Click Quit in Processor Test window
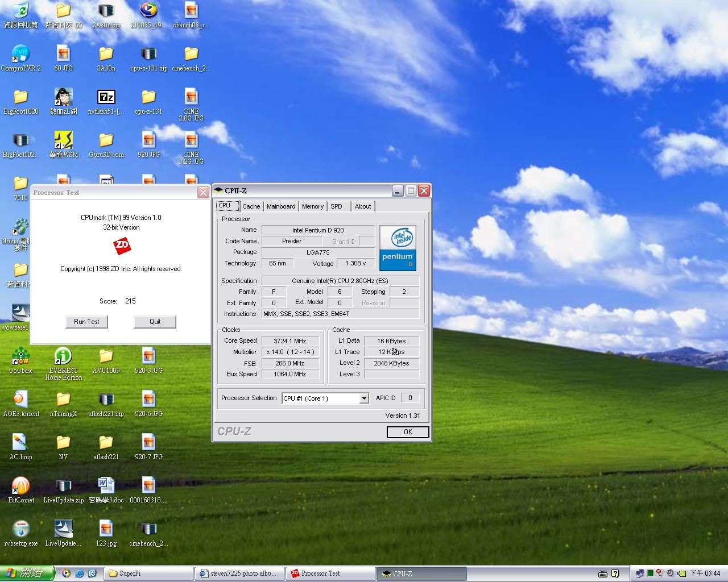728x582 pixels. click(x=155, y=322)
